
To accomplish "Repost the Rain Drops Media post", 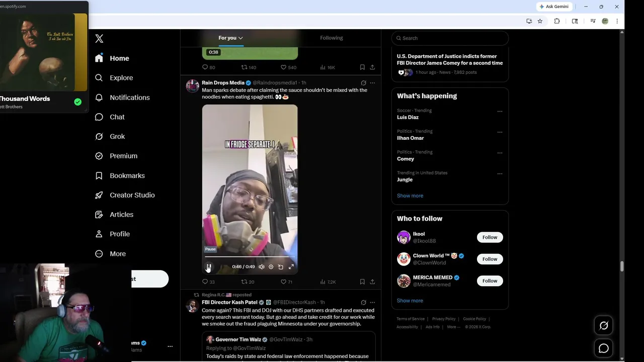I will point(248,282).
